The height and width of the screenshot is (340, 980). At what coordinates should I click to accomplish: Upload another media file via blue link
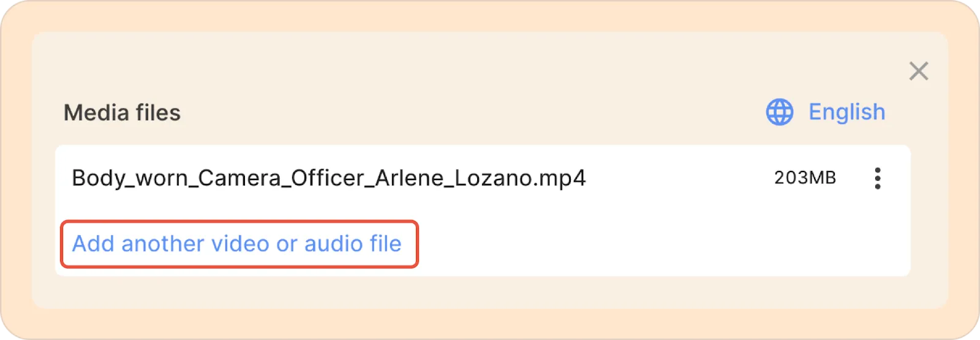pos(237,244)
